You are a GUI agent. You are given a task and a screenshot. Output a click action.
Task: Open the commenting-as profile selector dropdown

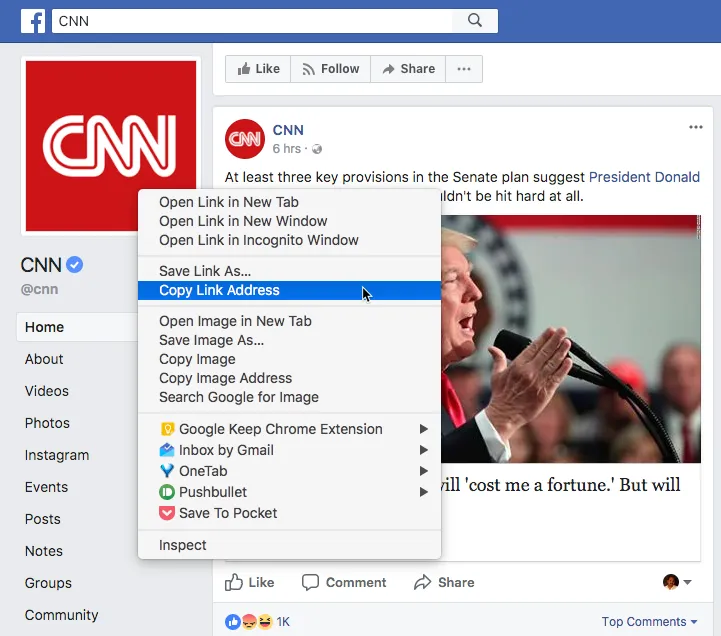677,582
